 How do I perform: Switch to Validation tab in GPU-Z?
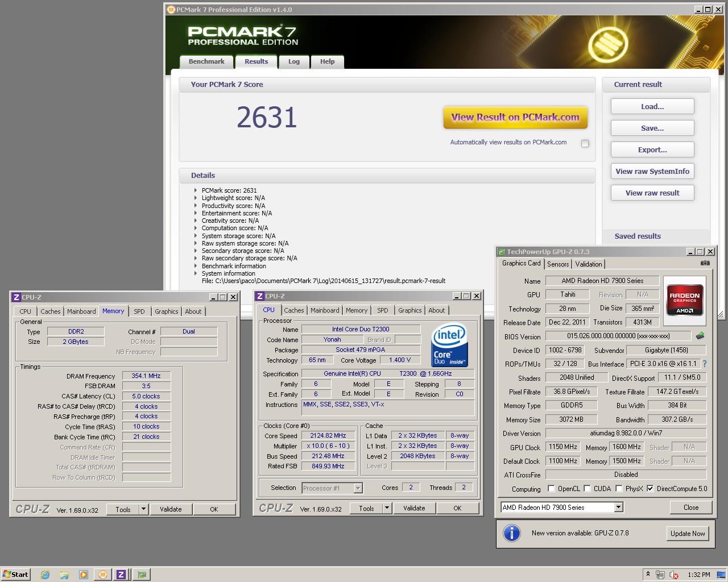(589, 264)
